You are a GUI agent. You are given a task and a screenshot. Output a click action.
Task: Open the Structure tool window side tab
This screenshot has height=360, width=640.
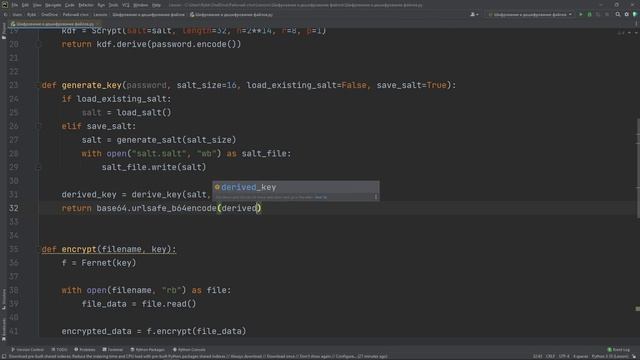(x=4, y=299)
